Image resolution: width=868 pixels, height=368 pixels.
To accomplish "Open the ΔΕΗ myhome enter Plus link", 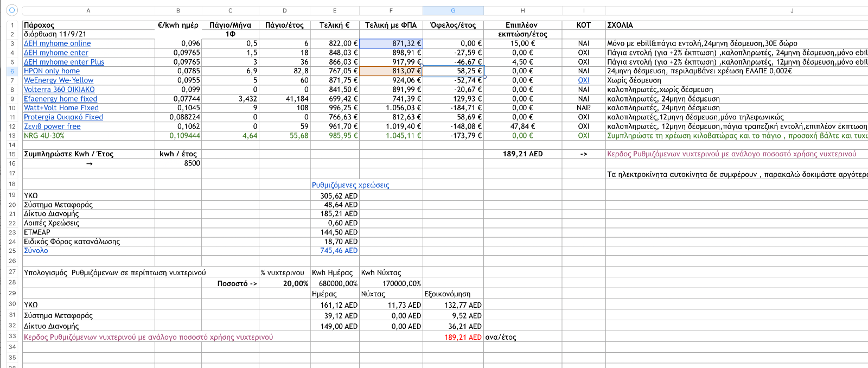I will tap(64, 62).
